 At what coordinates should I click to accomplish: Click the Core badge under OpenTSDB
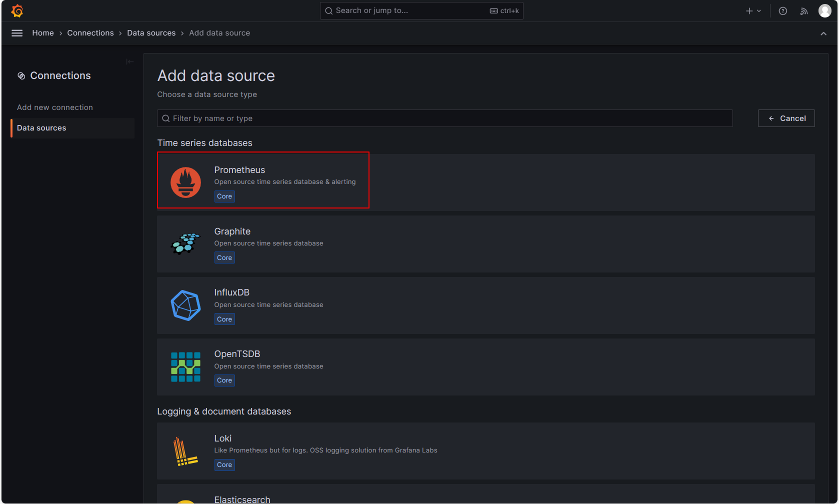tap(224, 380)
